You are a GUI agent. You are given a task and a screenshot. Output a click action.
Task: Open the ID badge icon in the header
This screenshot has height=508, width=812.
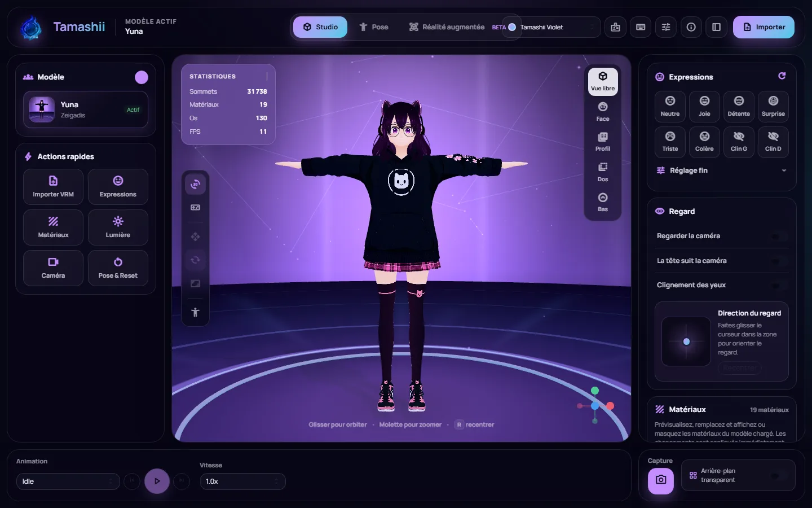pos(615,27)
